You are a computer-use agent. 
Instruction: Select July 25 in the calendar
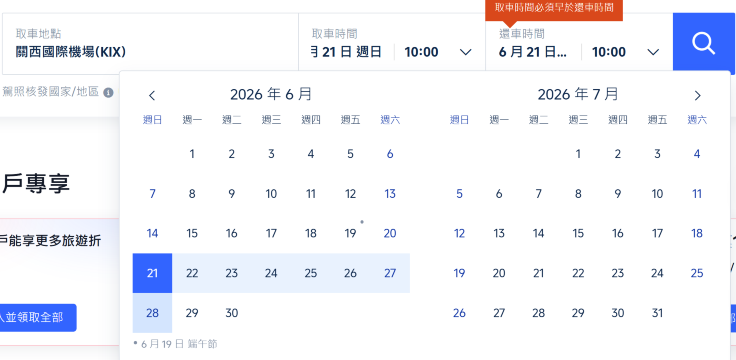(x=697, y=273)
